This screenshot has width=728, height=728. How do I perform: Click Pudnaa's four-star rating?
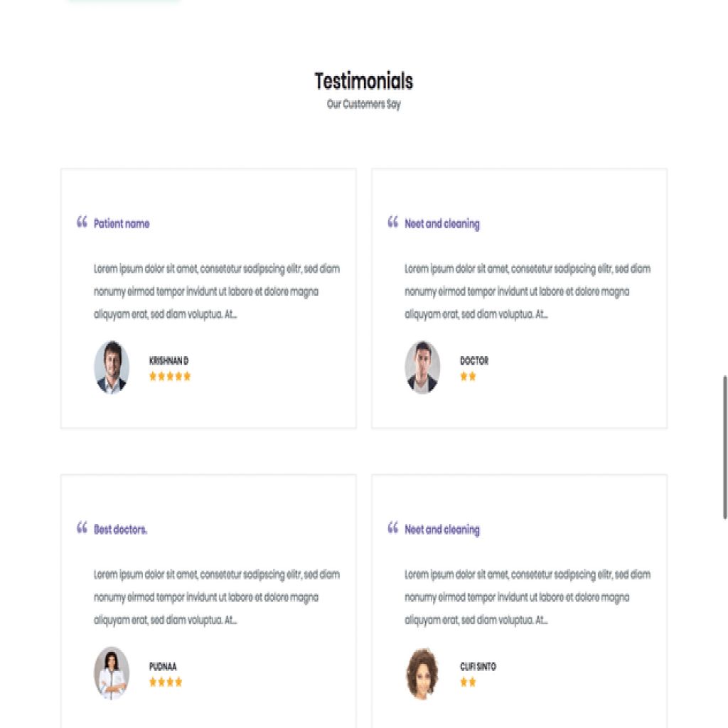(166, 682)
